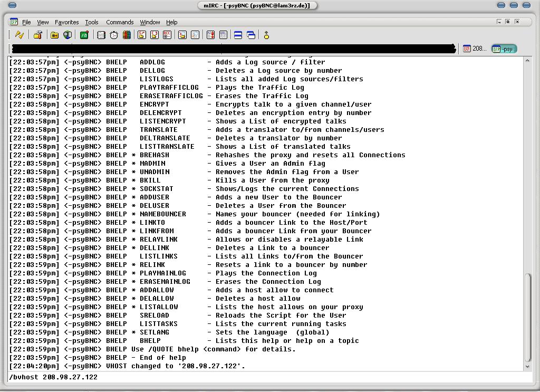
Task: Click the DCC Chat toolbar icon
Action: tap(155, 35)
